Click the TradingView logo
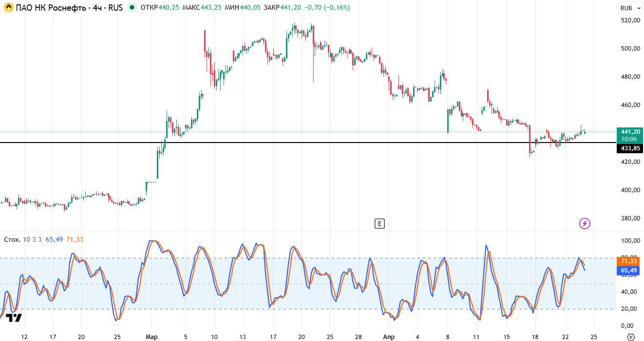 tap(14, 318)
